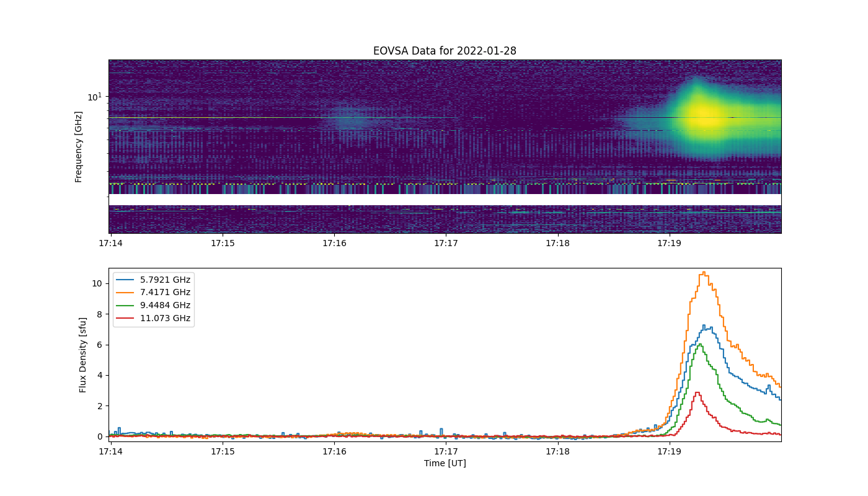Click the Frequency [GHz] axis label
The image size is (868, 496).
(x=79, y=147)
